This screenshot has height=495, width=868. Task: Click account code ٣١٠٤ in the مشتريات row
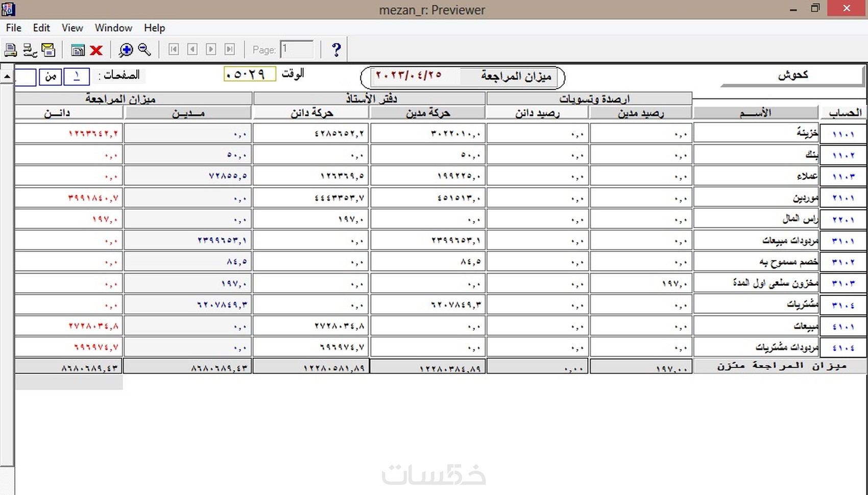(x=843, y=305)
